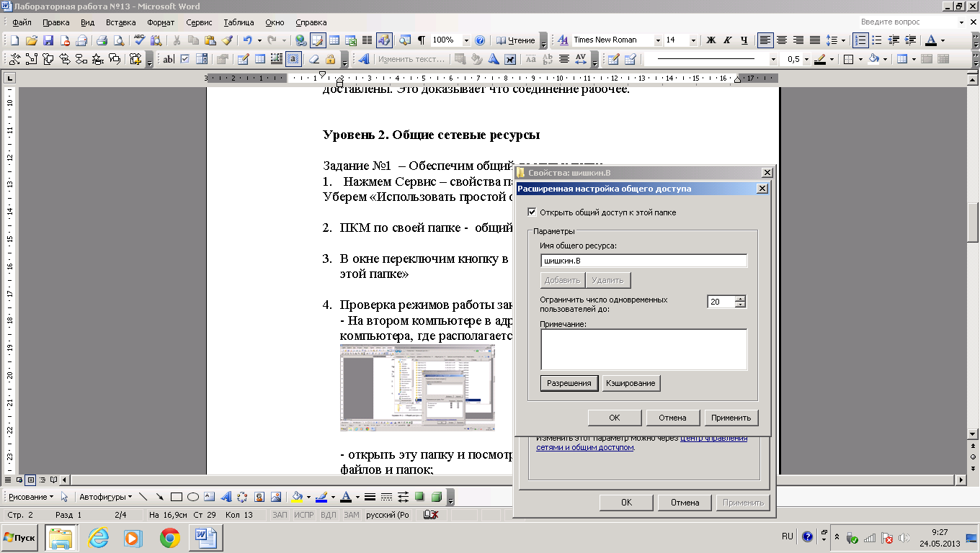
Task: Click Применить in advanced sharing dialog
Action: pyautogui.click(x=731, y=418)
